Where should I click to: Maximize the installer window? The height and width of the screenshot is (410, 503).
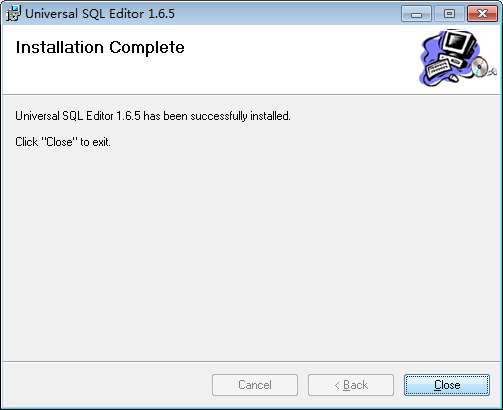449,14
